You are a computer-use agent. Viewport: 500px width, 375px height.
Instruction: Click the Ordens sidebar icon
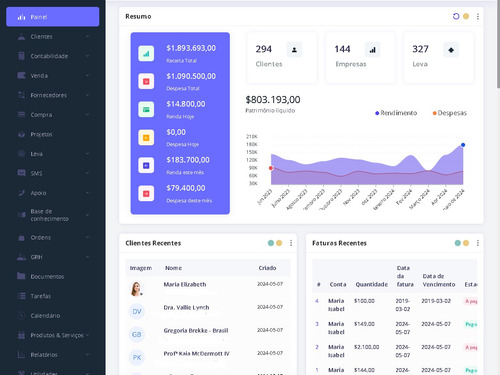(21, 238)
